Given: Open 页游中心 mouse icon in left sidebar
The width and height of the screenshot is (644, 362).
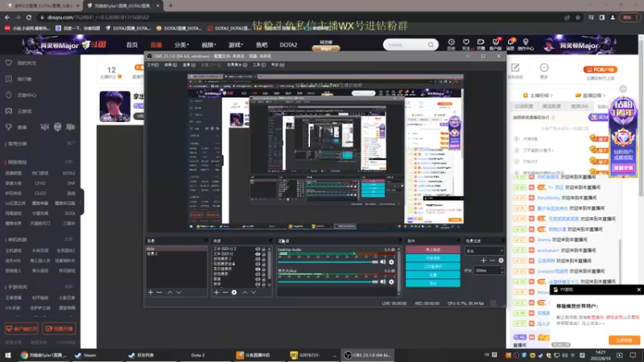Looking at the screenshot, I should pyautogui.click(x=9, y=95).
